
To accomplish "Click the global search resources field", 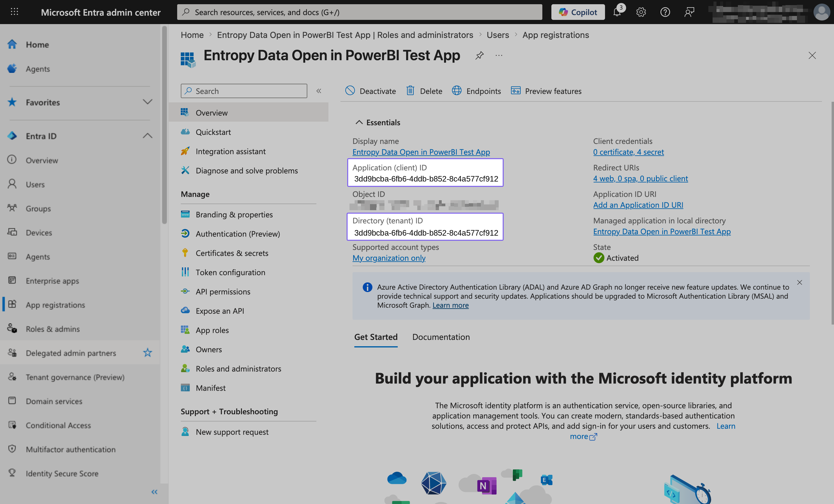I will [x=359, y=12].
